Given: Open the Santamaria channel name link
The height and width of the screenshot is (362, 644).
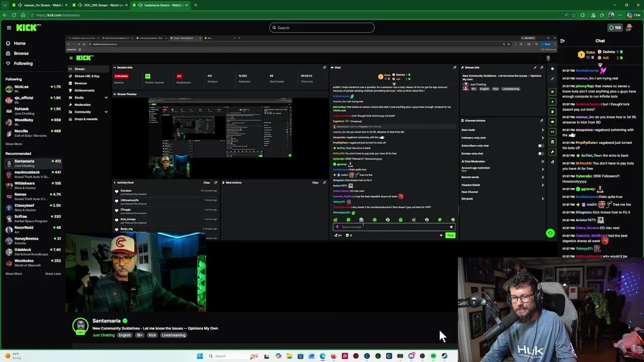Looking at the screenshot, I should (106, 321).
